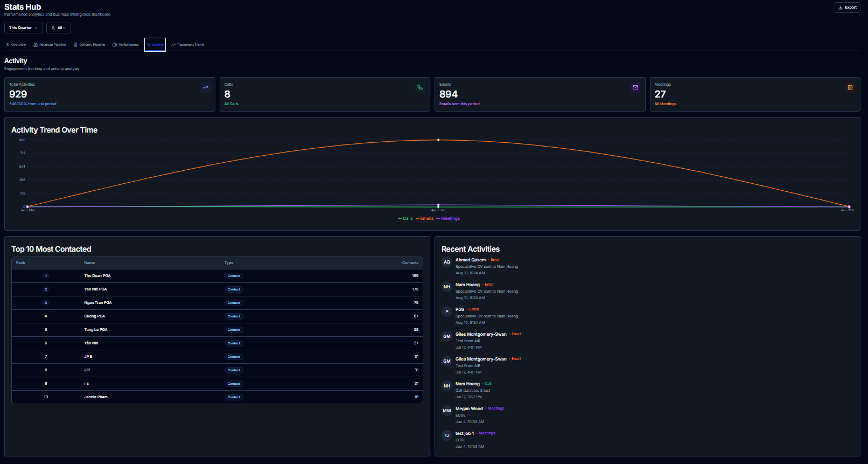
Task: Click the name Yên Nhi in rank 6 row
Action: point(91,343)
